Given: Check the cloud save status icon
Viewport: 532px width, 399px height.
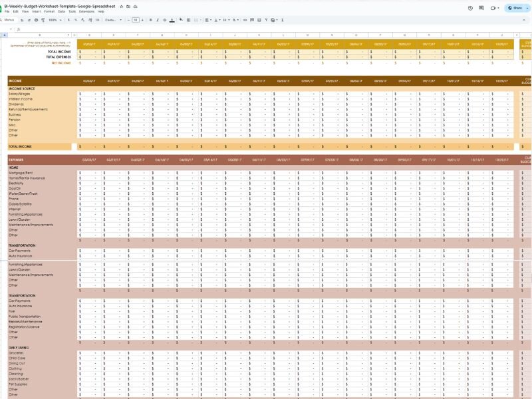Looking at the screenshot, I should pos(136,7).
